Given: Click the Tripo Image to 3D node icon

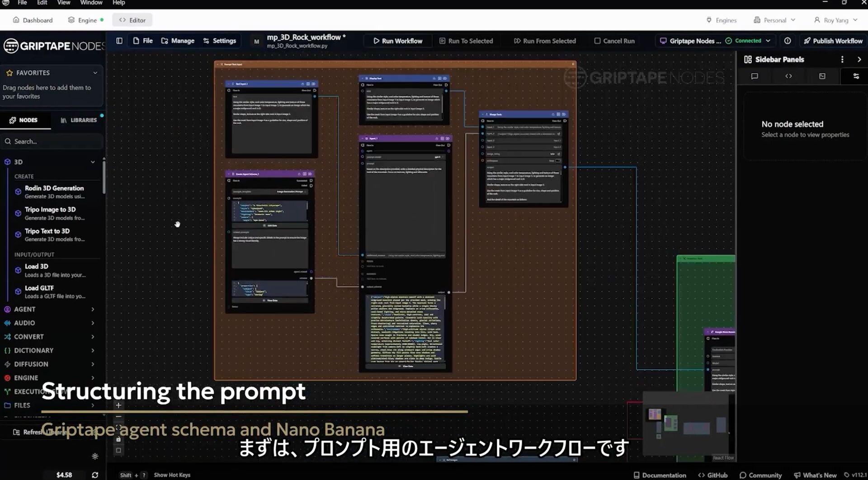Looking at the screenshot, I should click(18, 213).
